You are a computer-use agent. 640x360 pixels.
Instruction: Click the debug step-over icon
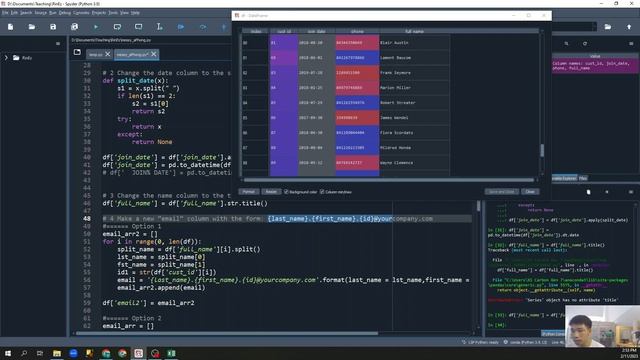coord(202,27)
